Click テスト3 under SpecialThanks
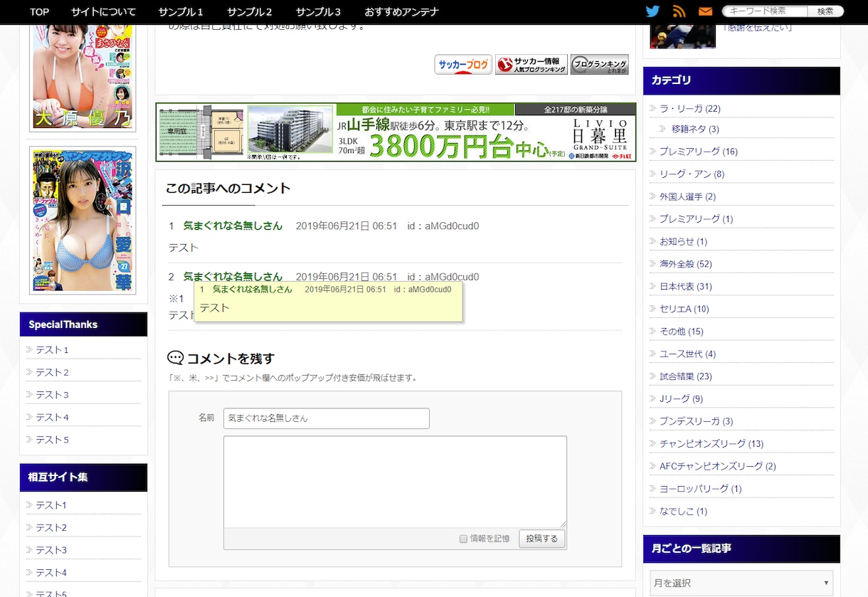This screenshot has width=868, height=597. pyautogui.click(x=53, y=395)
